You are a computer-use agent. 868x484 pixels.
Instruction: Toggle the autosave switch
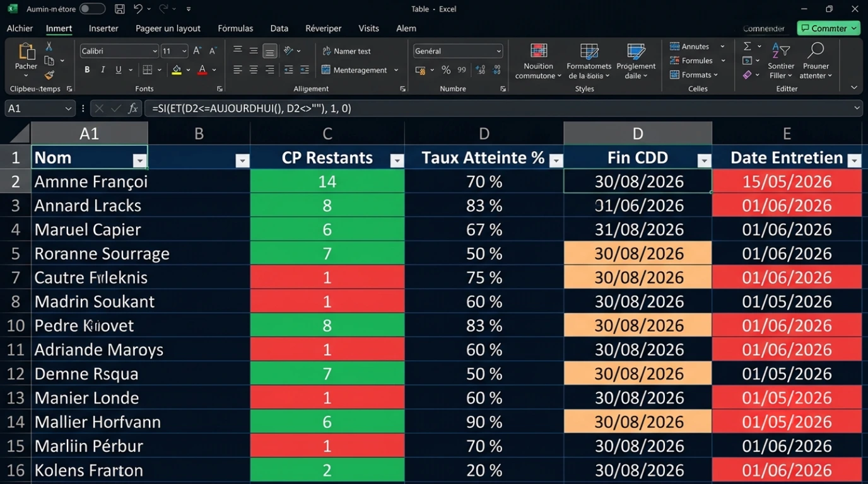tap(92, 9)
